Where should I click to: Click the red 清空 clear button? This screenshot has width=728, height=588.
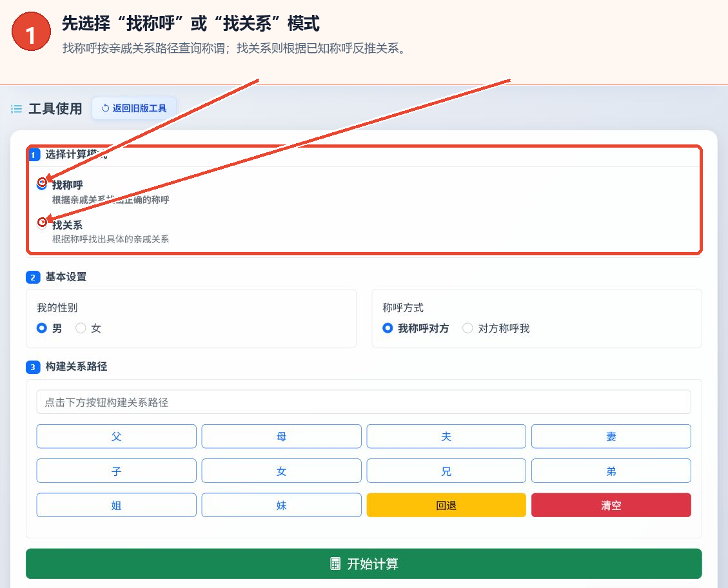click(x=611, y=505)
